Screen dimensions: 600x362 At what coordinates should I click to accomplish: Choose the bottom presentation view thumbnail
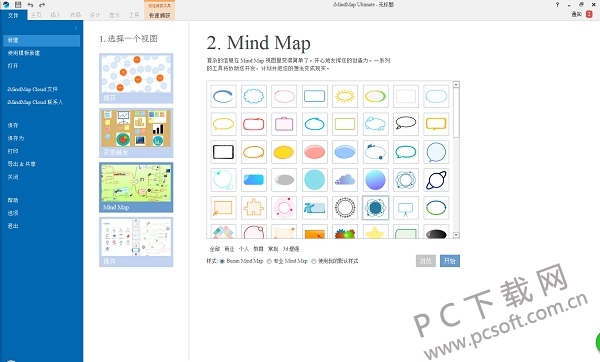pos(136,242)
